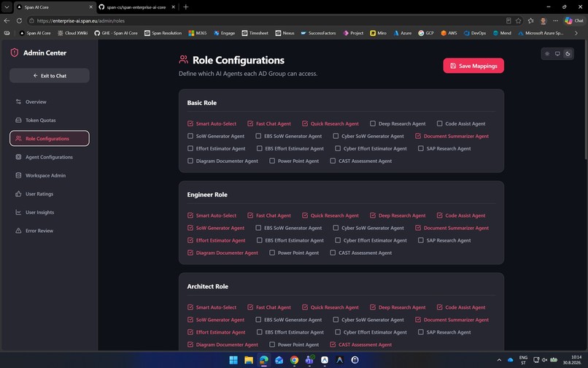
Task: Enable SAP Research Agent for Architect Role
Action: click(421, 332)
